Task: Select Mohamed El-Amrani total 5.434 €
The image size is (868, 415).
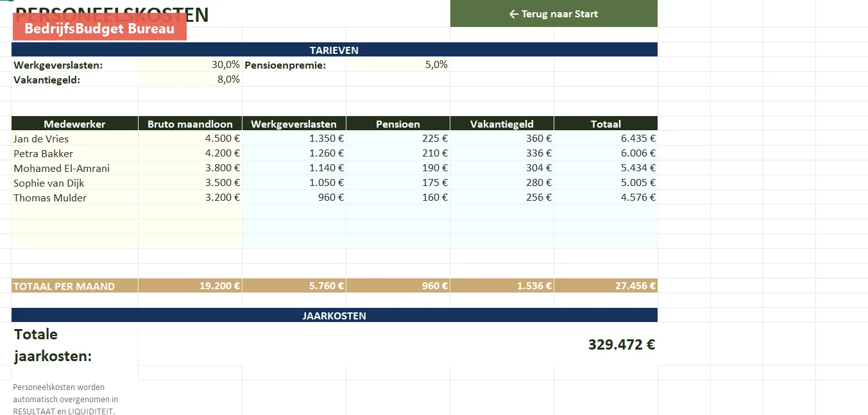Action: [606, 168]
